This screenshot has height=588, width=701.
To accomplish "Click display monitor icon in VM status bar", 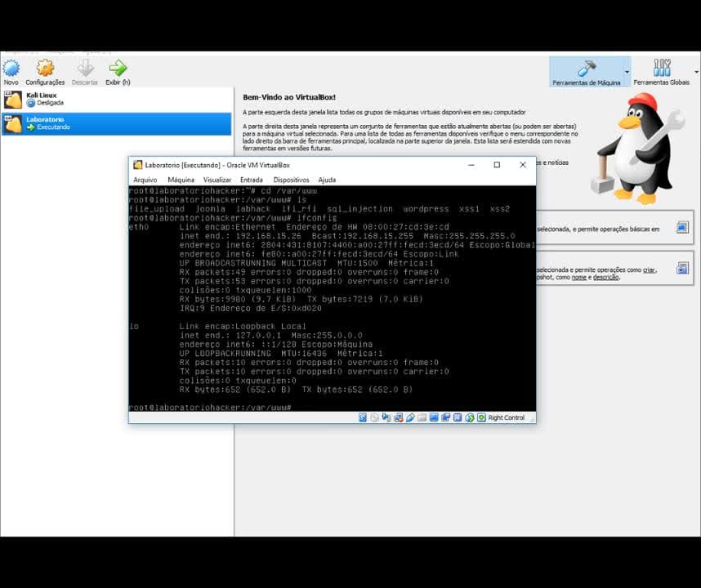I will 434,417.
